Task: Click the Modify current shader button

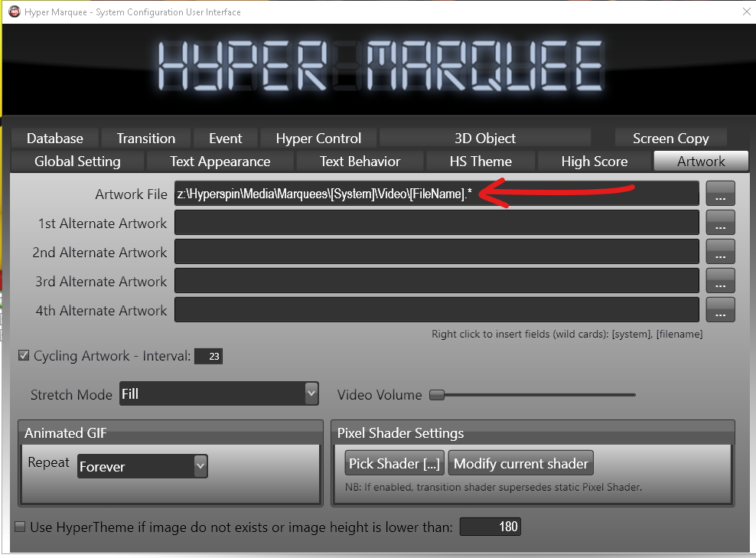Action: (521, 464)
